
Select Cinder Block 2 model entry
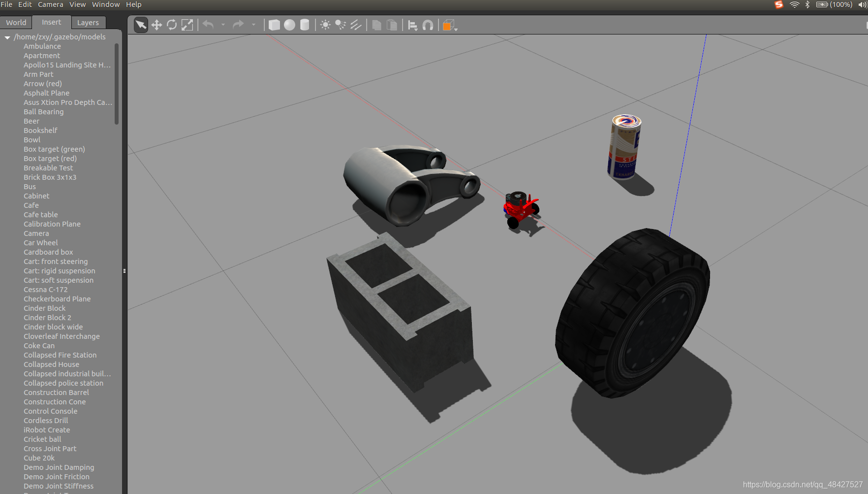[48, 318]
